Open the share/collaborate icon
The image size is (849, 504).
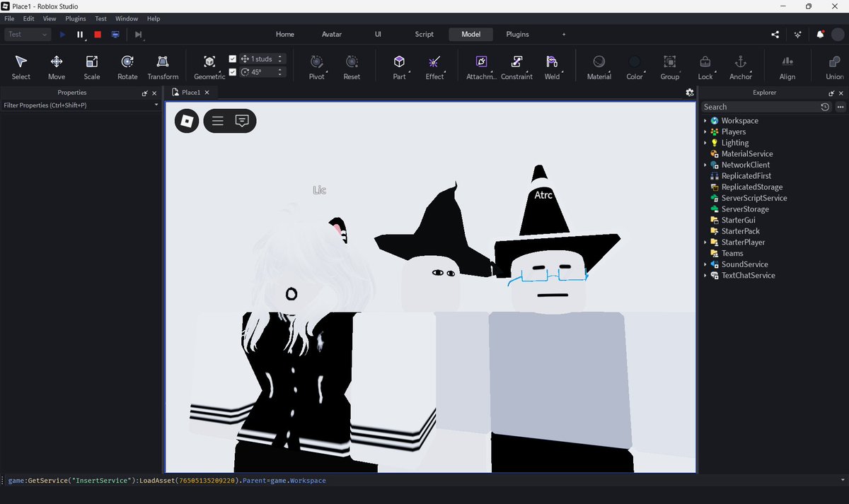pos(775,34)
